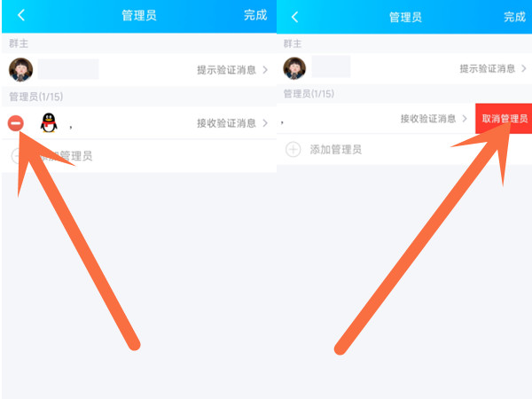Tap 添加管理员 label in right screen
This screenshot has height=399, width=532.
point(335,149)
